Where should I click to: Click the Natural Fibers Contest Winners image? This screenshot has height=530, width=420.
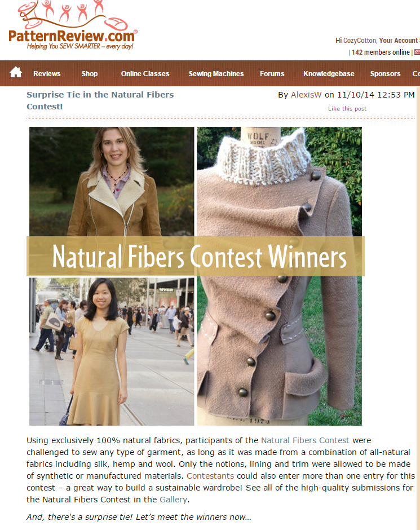point(196,276)
